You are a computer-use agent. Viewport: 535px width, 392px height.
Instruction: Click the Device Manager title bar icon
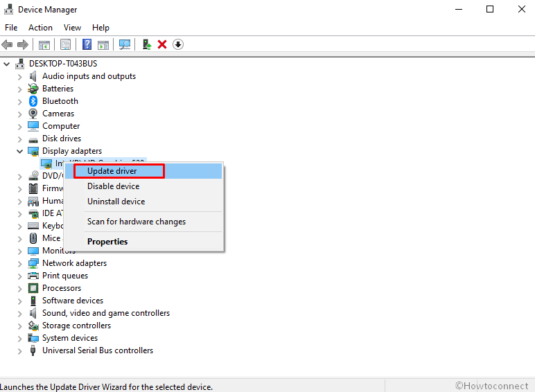(x=8, y=9)
